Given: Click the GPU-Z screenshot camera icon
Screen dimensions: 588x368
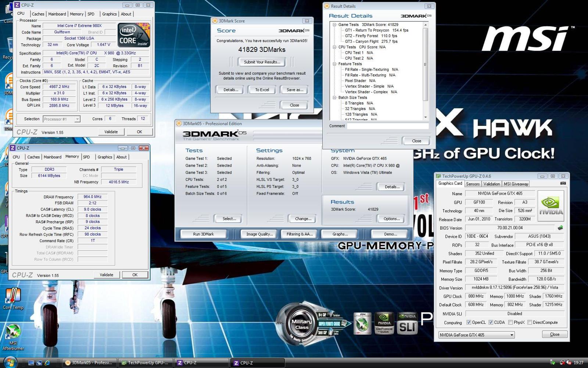Looking at the screenshot, I should [563, 183].
